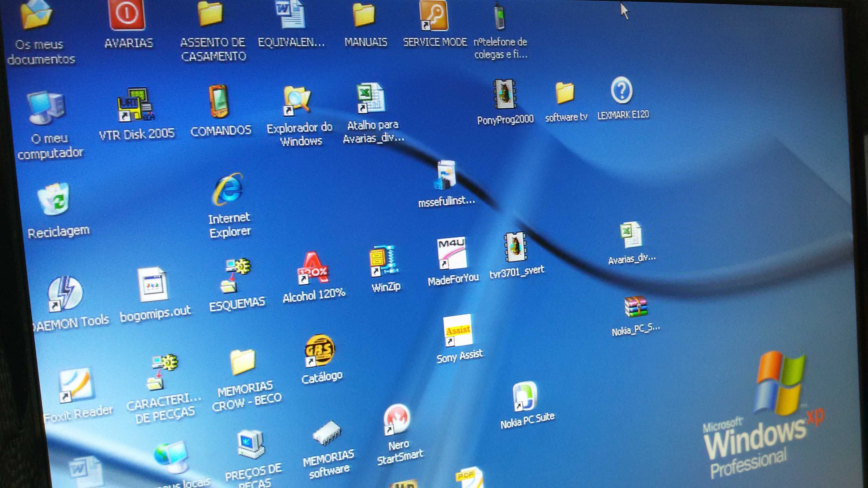Viewport: 868px width, 488px height.
Task: Select the nºtelefone de colegas phone icon
Action: [x=500, y=16]
